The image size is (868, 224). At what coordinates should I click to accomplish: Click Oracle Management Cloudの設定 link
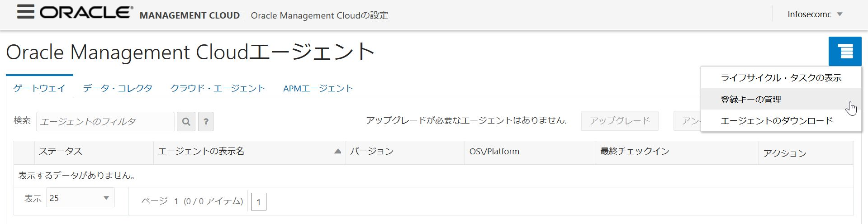pyautogui.click(x=319, y=15)
